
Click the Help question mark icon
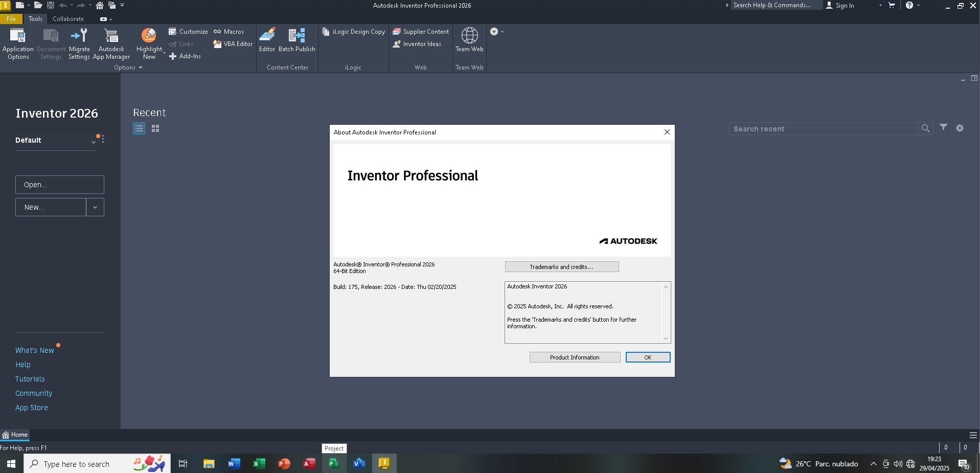pos(909,5)
